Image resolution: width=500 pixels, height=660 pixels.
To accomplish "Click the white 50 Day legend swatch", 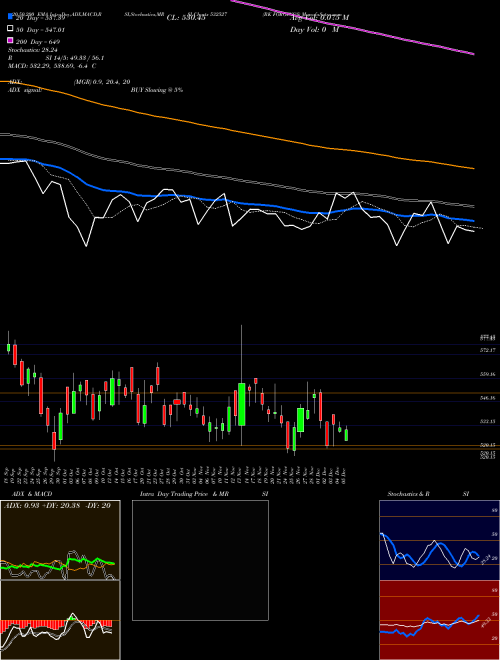I will coord(10,29).
